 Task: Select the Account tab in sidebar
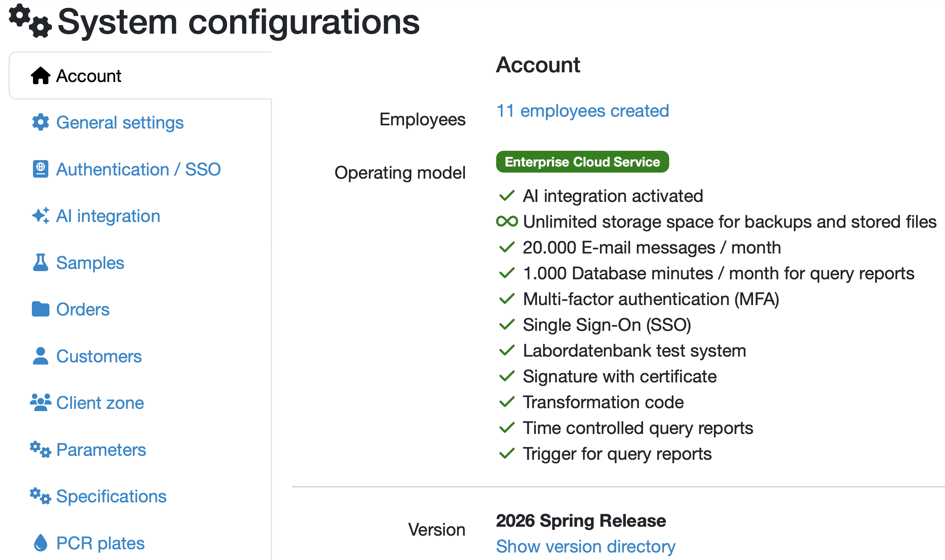pyautogui.click(x=89, y=76)
